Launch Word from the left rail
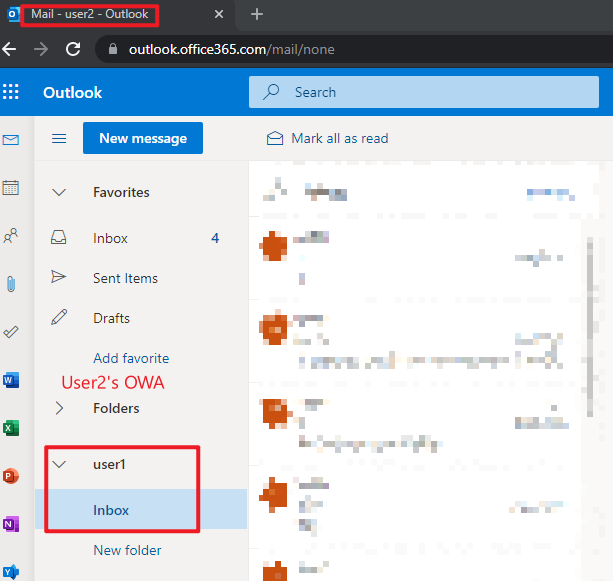 [x=11, y=380]
